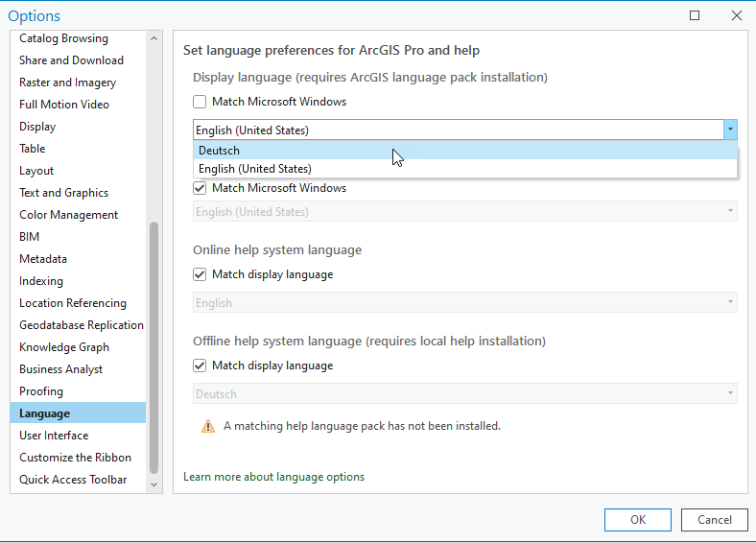Screen dimensions: 756x543
Task: Collapse the display language dropdown arrow
Action: pyautogui.click(x=730, y=130)
